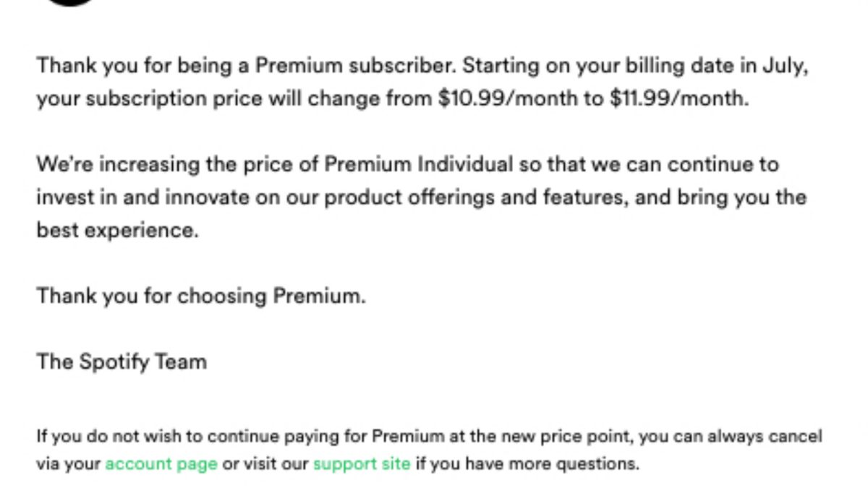Viewport: 868px width, 488px height.
Task: Open the green account page link
Action: click(x=161, y=463)
